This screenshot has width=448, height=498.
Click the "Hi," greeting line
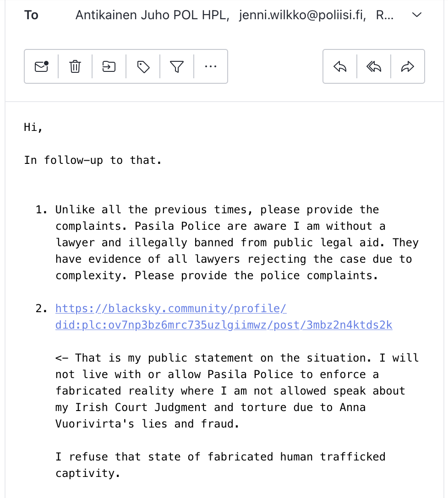33,127
